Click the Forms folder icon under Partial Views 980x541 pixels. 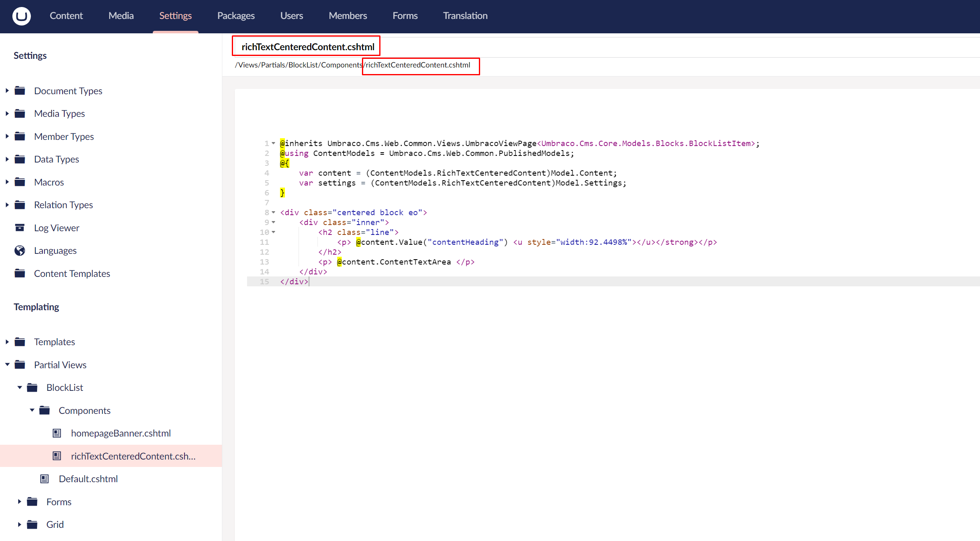(32, 502)
